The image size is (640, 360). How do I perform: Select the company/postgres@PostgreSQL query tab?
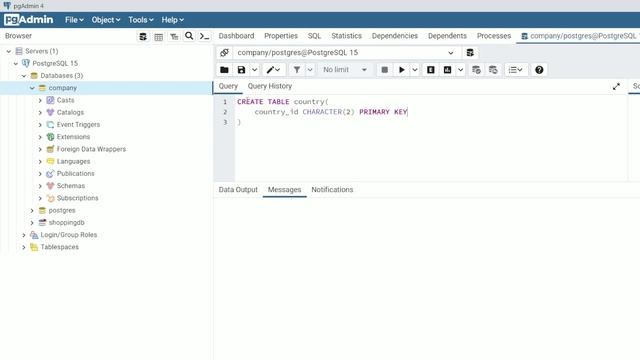pyautogui.click(x=579, y=36)
